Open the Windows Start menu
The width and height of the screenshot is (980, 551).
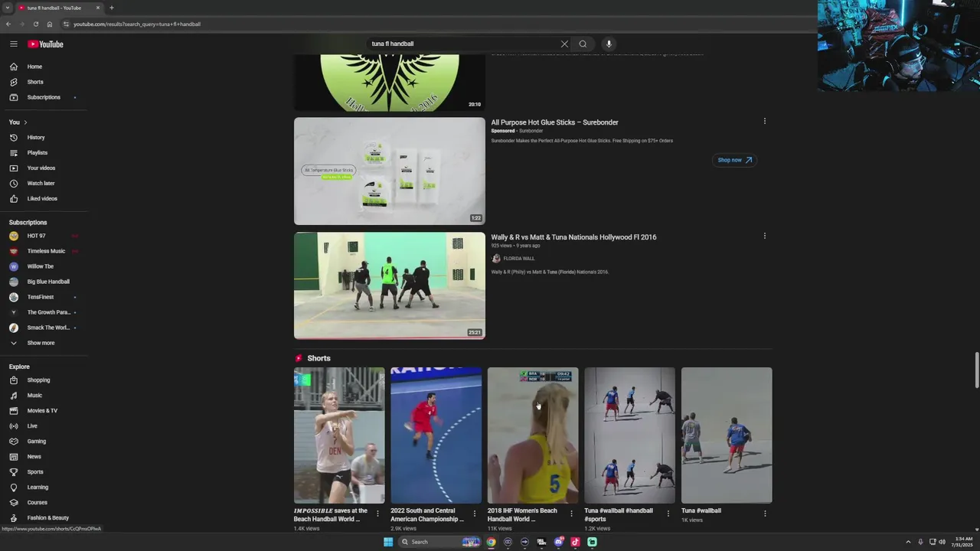388,542
